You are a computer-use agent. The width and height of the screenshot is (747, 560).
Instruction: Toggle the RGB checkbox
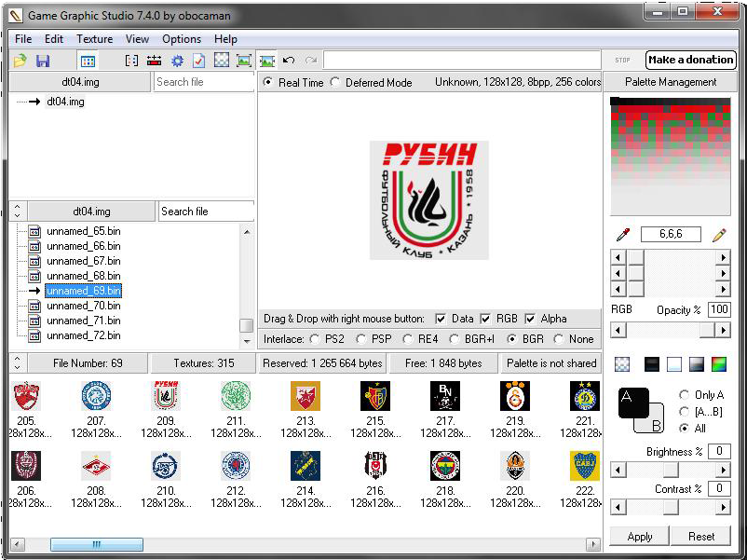pyautogui.click(x=485, y=319)
